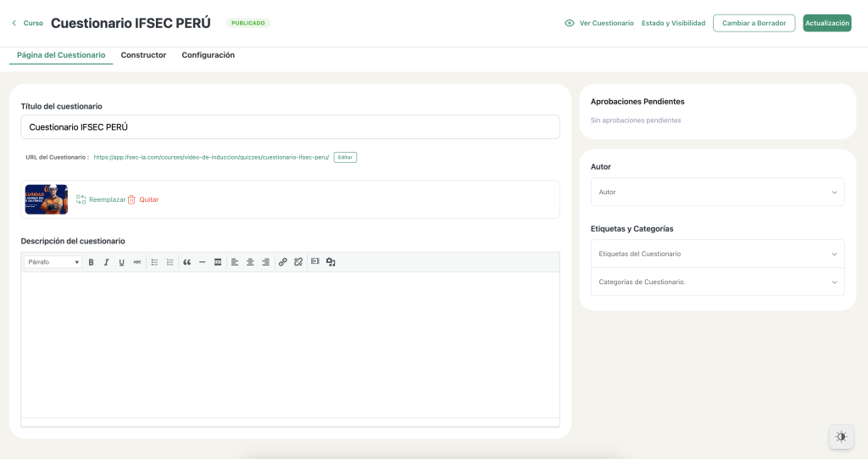
Task: Toggle dark mode sun button
Action: pyautogui.click(x=841, y=437)
